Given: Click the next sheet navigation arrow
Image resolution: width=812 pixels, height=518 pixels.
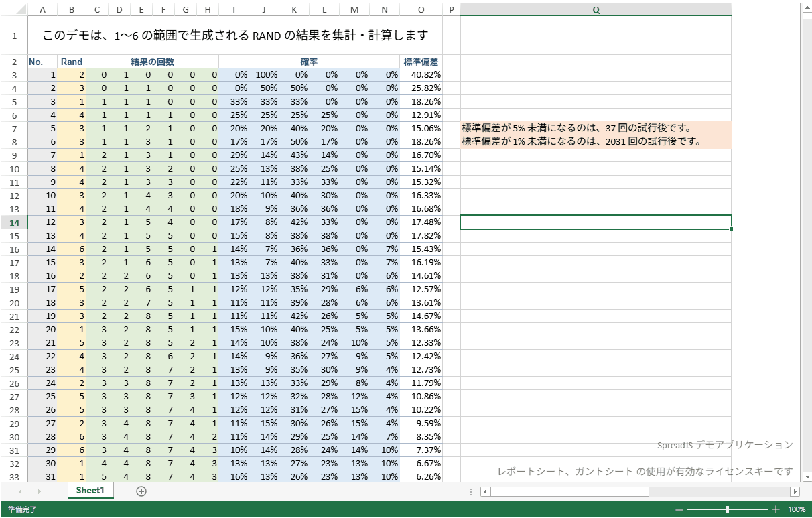Looking at the screenshot, I should coord(39,491).
